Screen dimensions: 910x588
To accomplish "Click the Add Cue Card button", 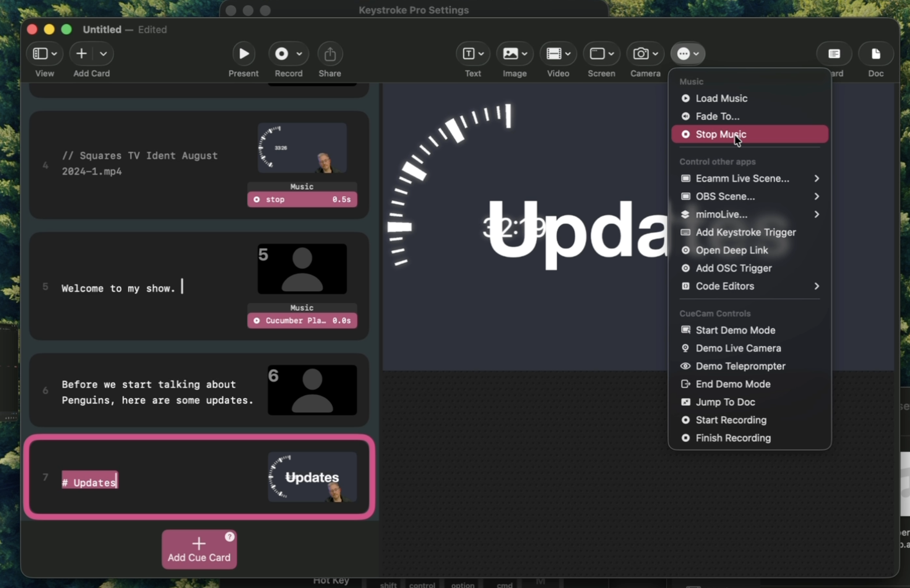I will (199, 549).
